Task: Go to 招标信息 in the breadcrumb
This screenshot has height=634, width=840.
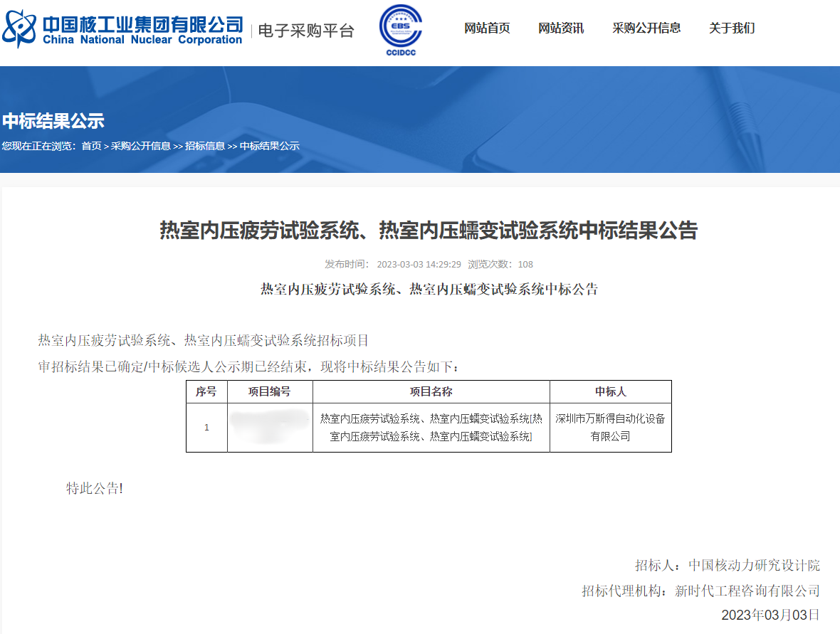Action: tap(204, 146)
